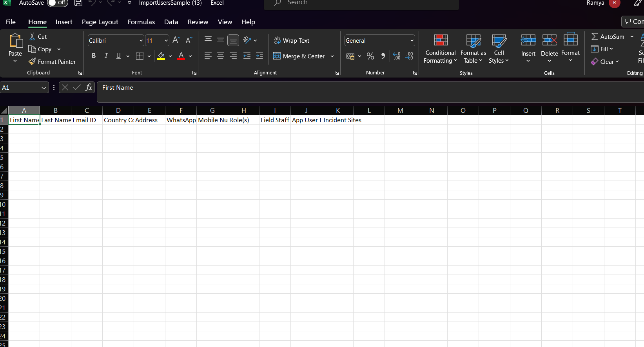The height and width of the screenshot is (347, 644).
Task: Click the Format Painter brush icon
Action: (x=32, y=61)
